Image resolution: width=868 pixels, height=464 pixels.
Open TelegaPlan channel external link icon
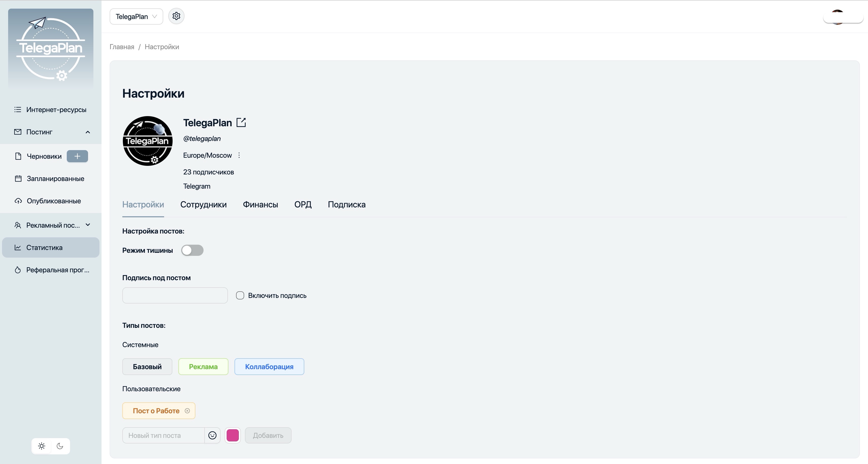click(241, 122)
